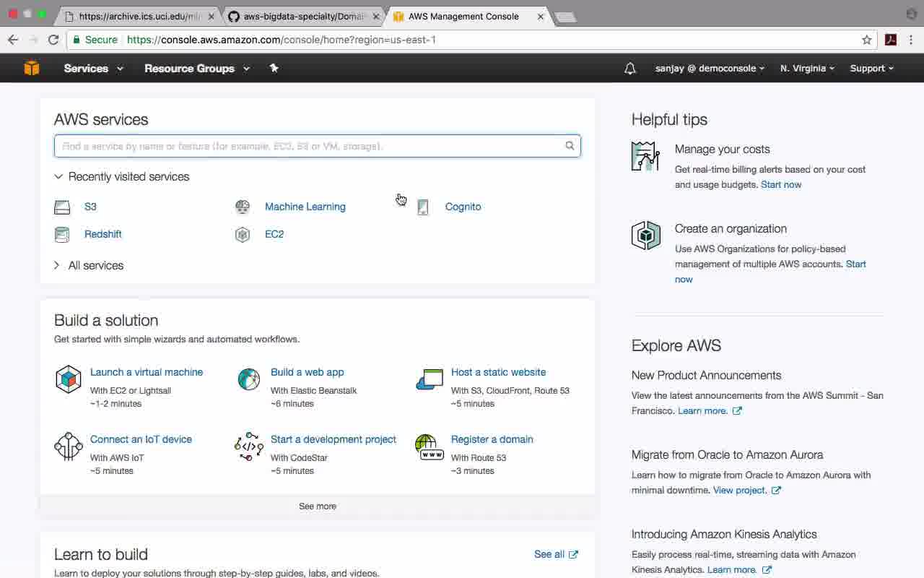
Task: Click Host a static website link
Action: (x=499, y=372)
